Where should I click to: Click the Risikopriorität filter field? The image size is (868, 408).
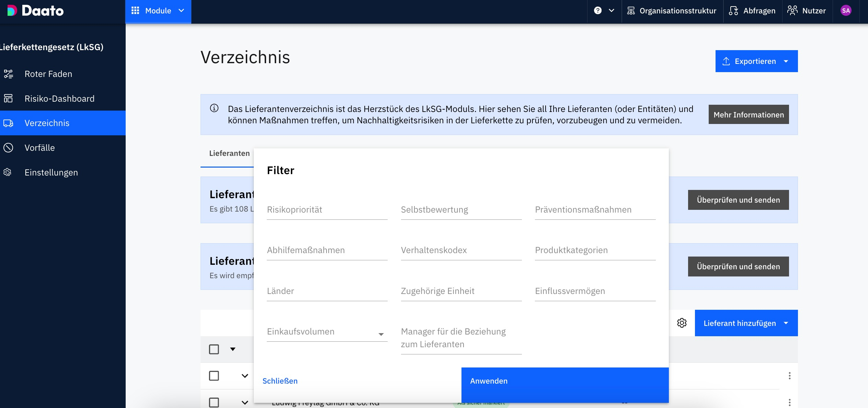[x=327, y=210]
